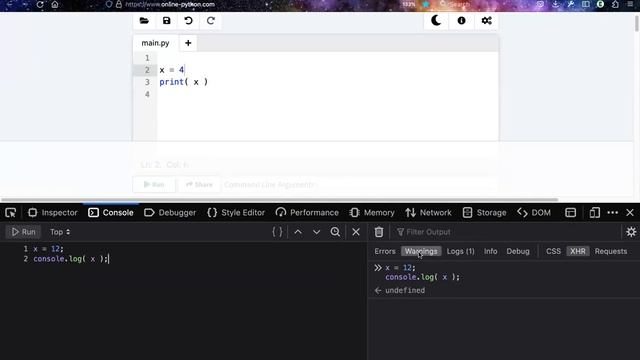Bookmark this page with the star icon
Screen dimensions: 640x360
(426, 4)
